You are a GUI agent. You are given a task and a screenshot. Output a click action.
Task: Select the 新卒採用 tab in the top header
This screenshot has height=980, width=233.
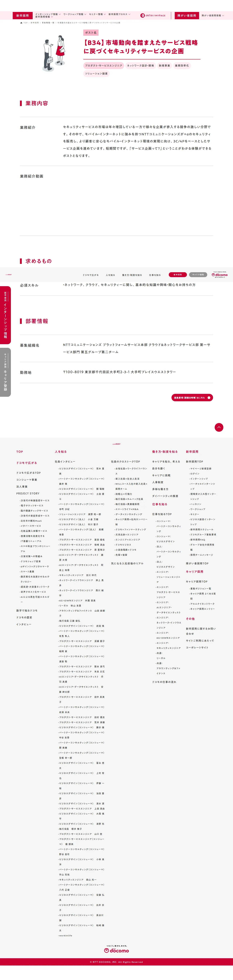click(23, 16)
